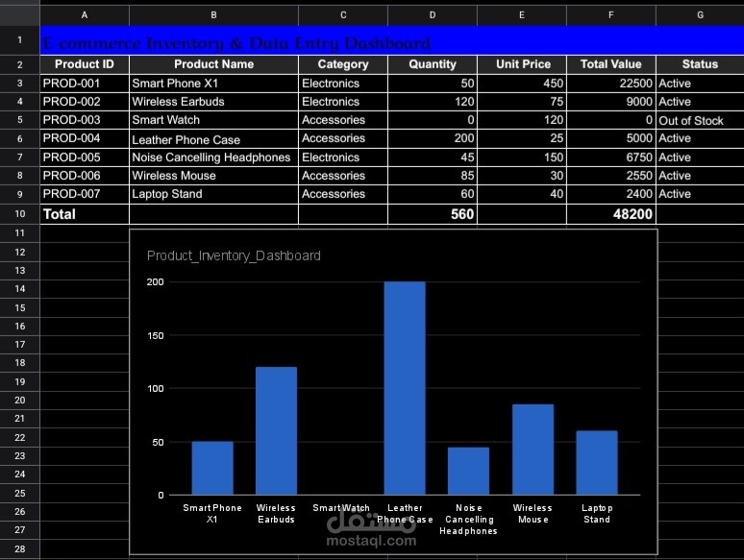
Task: Select cell PROD-004
Action: coord(85,138)
